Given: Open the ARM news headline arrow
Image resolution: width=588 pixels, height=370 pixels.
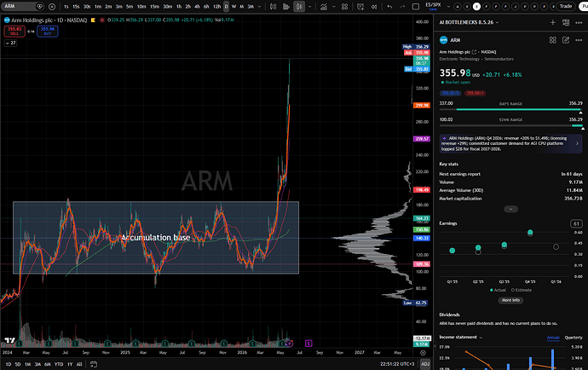Looking at the screenshot, I should tap(577, 143).
